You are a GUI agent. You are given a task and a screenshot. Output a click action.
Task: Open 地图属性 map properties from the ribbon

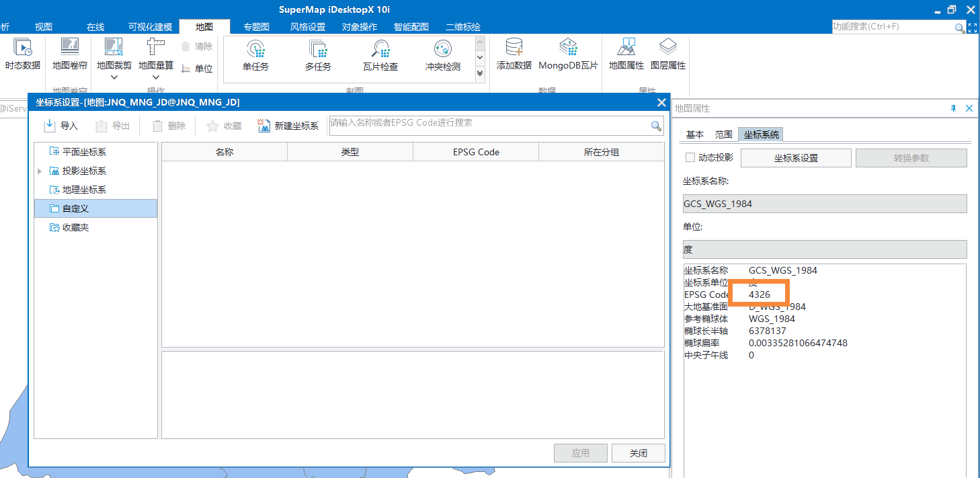tap(626, 54)
